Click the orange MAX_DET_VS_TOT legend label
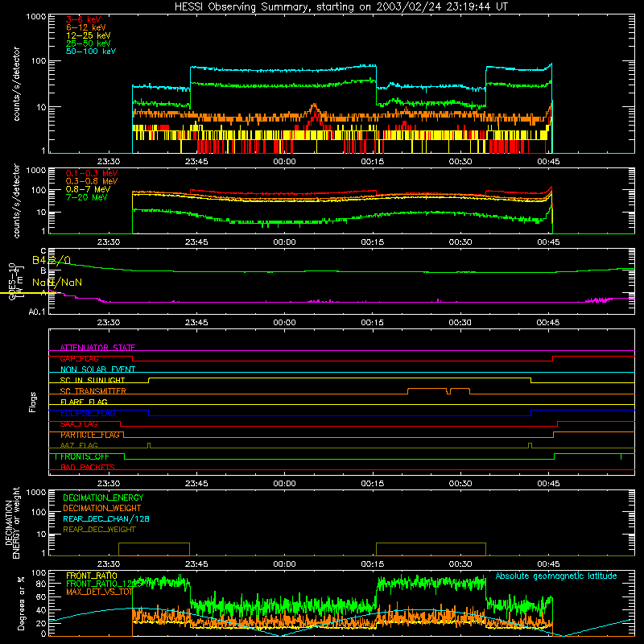Screen dimensions: 644x644 point(99,592)
